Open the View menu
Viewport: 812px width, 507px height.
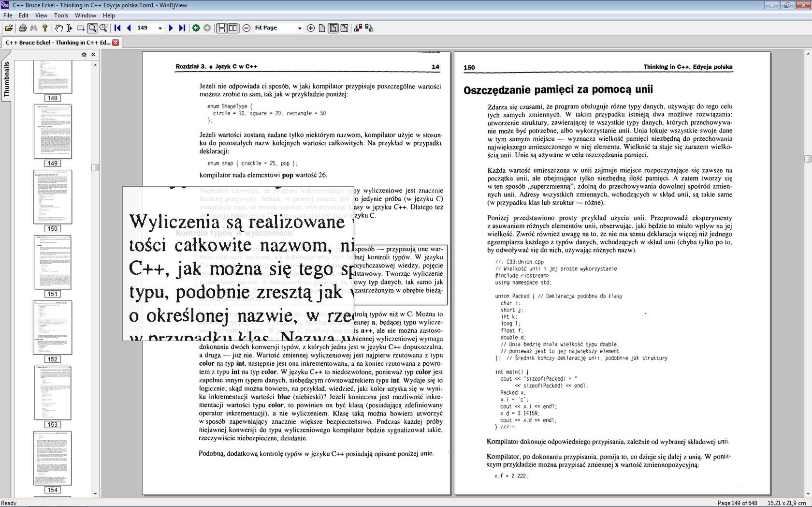[x=41, y=15]
